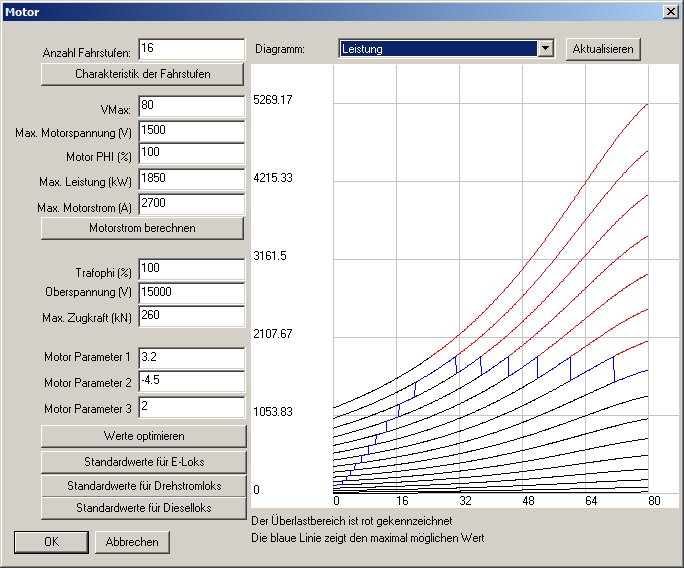Screen dimensions: 684x568
Task: Click the x-axis label 16
Action: click(402, 501)
